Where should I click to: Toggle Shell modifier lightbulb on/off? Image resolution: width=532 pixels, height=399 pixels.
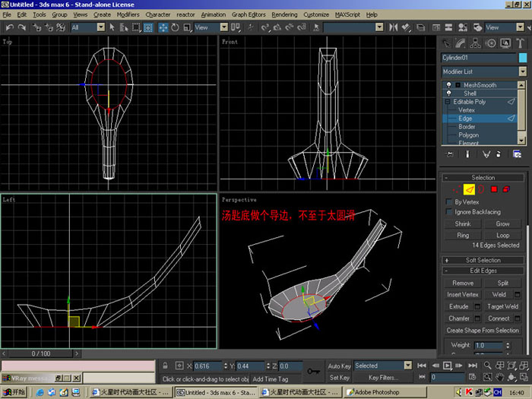point(449,93)
